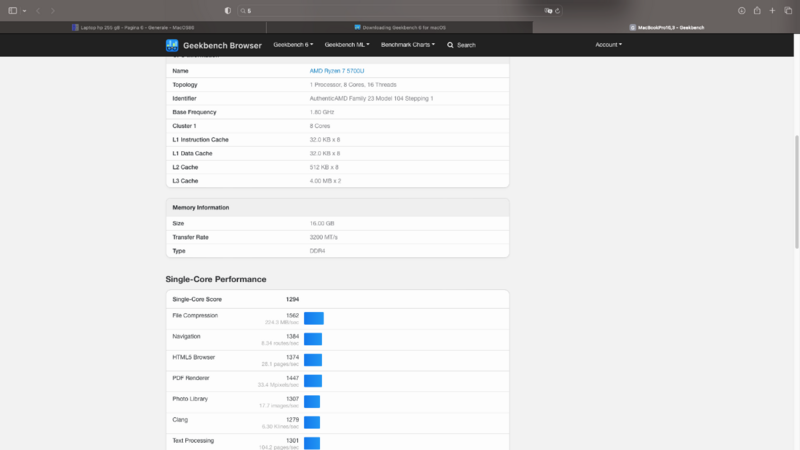Open a new tab with the plus icon
This screenshot has width=800, height=450.
pyautogui.click(x=772, y=11)
